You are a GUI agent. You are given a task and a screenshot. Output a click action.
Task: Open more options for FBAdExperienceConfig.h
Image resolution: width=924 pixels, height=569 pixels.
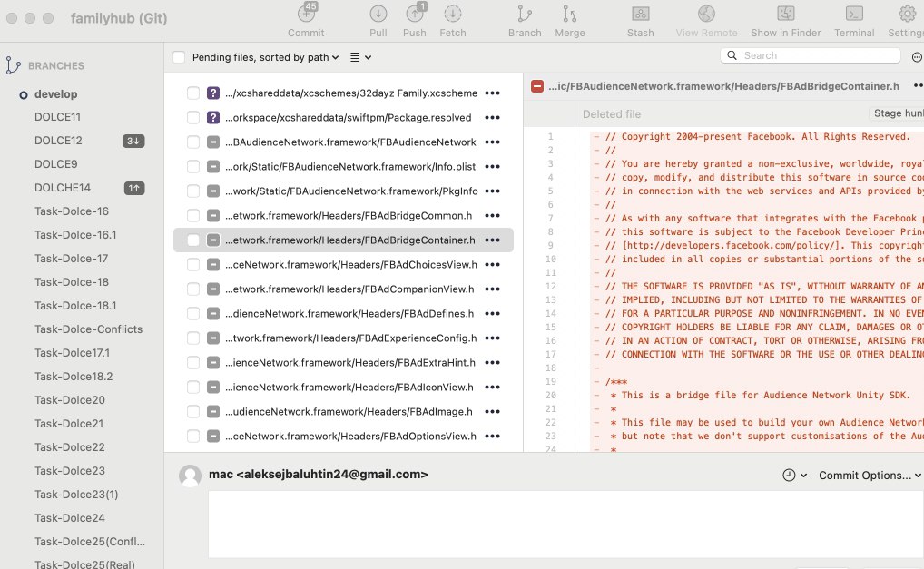pos(492,338)
